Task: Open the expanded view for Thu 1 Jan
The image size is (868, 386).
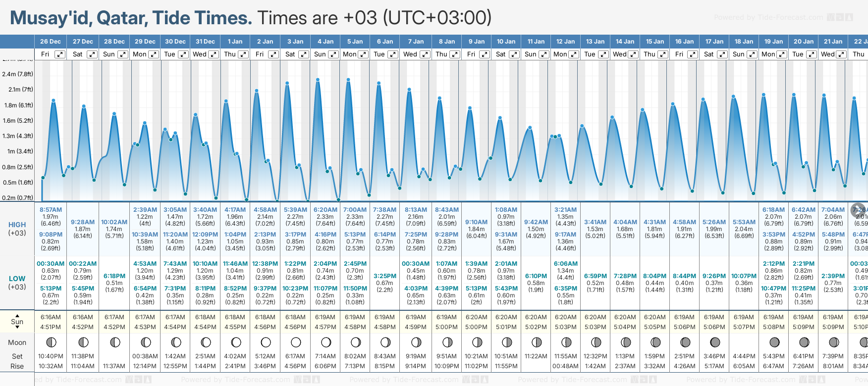Action: (243, 54)
